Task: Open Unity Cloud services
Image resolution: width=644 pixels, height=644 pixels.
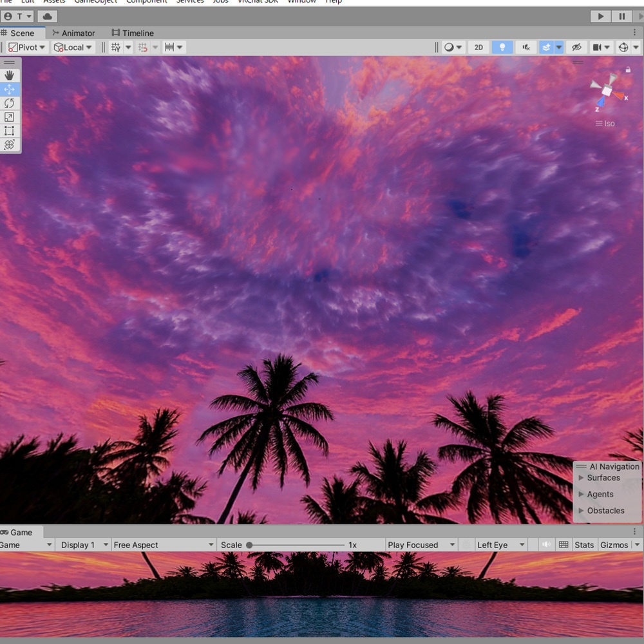Action: pos(47,16)
